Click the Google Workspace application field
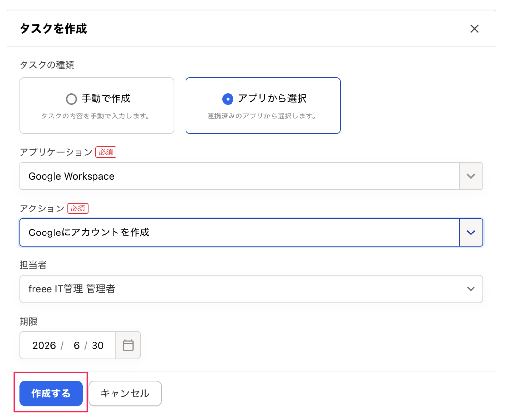The width and height of the screenshot is (511, 420). click(x=239, y=176)
